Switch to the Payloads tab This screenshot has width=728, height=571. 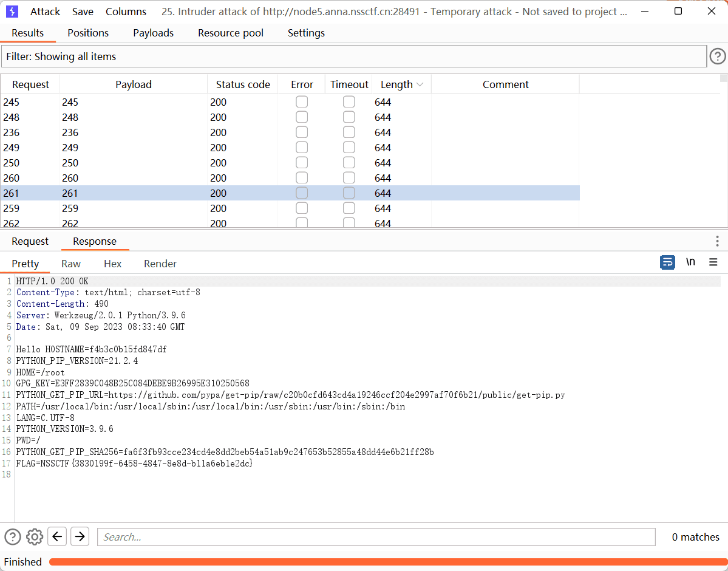[x=153, y=33]
